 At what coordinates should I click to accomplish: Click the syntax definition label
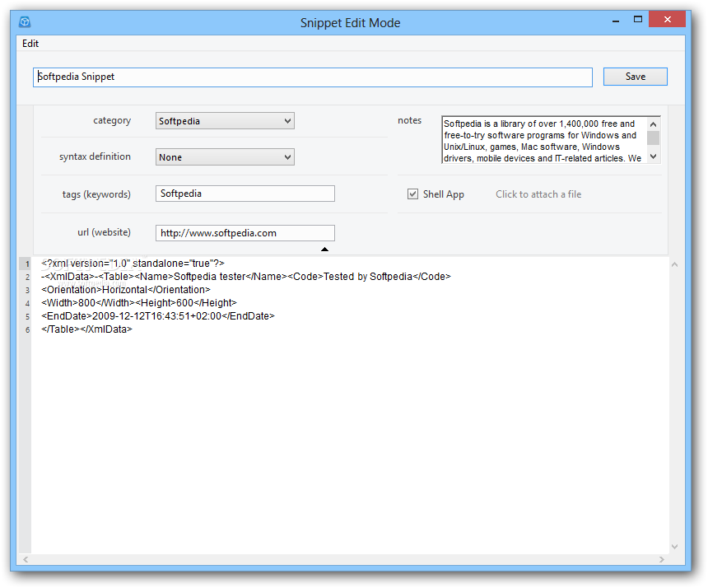coord(95,156)
